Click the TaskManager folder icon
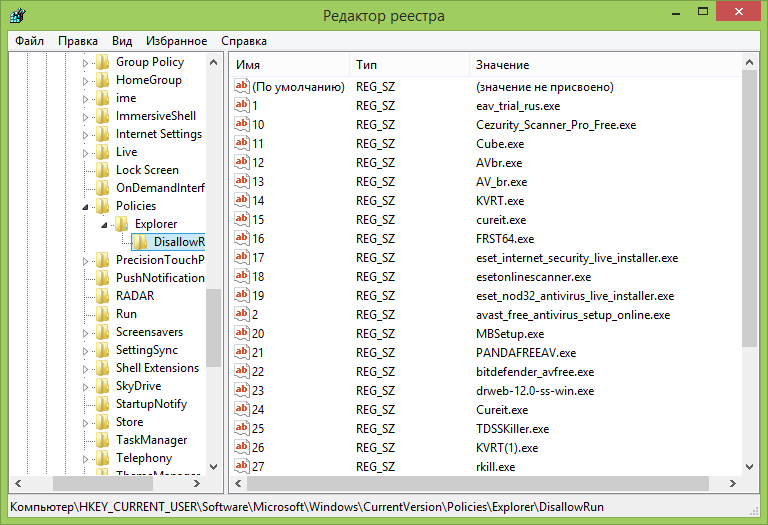 (x=103, y=440)
